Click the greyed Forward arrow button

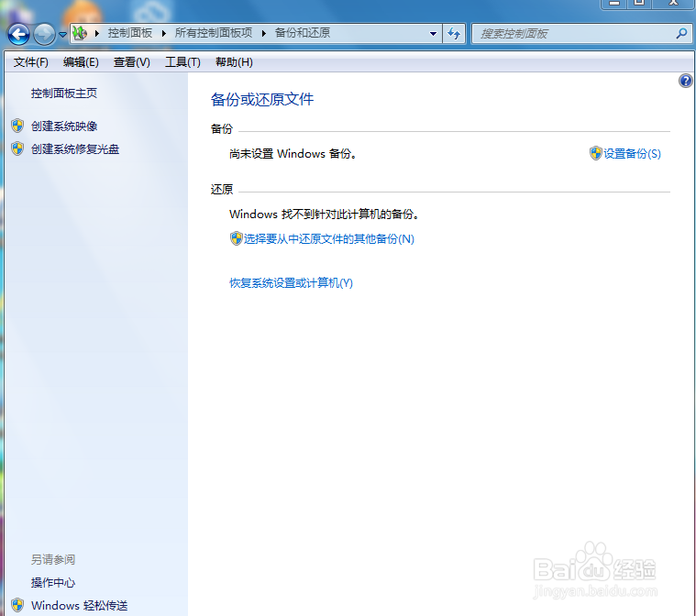click(44, 34)
